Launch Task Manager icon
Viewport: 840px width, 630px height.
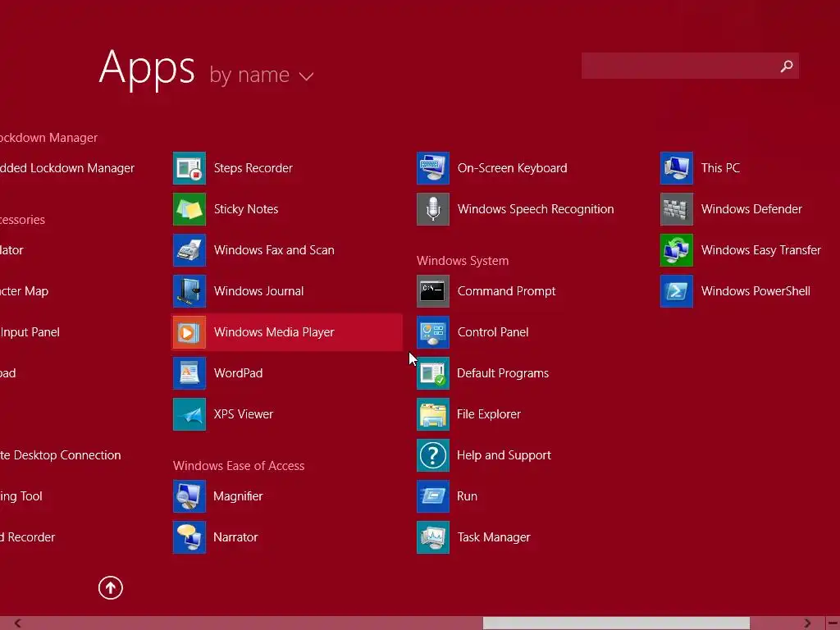[x=433, y=537]
